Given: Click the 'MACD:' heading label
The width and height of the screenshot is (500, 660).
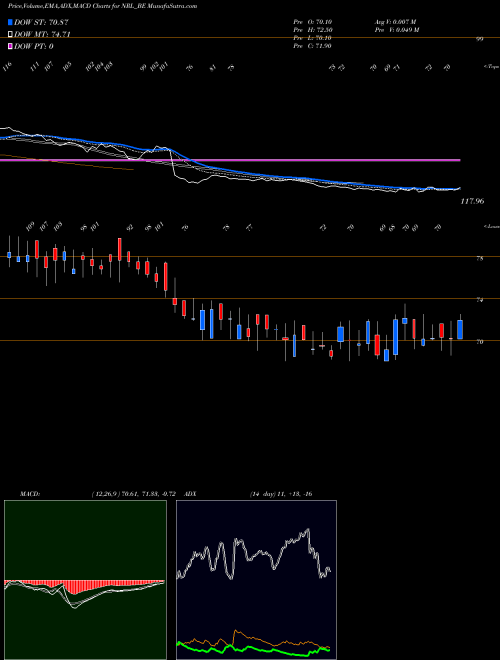Looking at the screenshot, I should point(29,494).
